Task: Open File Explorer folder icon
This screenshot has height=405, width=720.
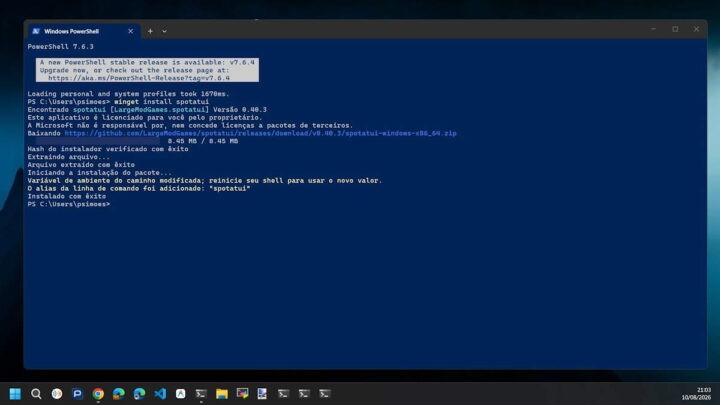Action: [222, 394]
